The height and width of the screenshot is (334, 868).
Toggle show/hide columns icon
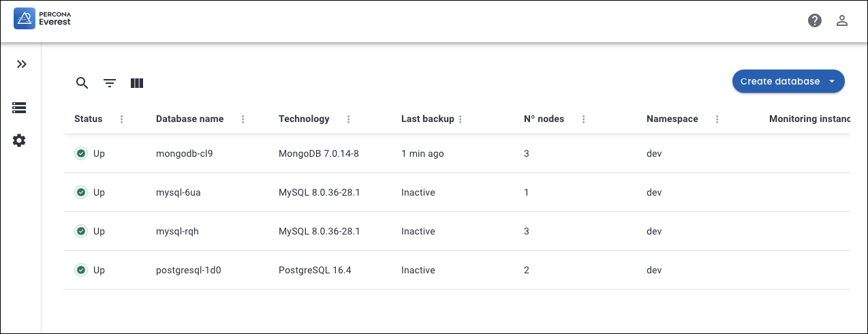(x=137, y=83)
